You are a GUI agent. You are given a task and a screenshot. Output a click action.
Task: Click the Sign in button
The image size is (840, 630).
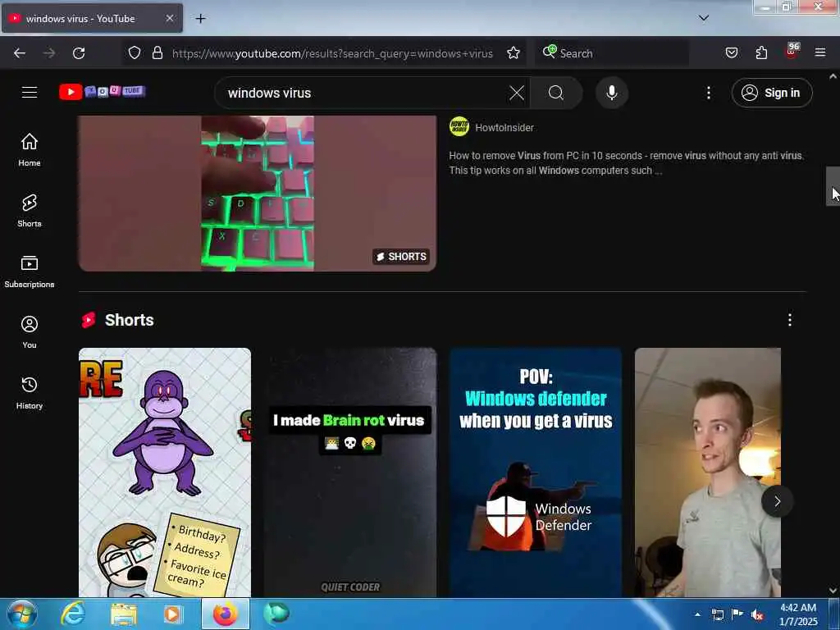[x=772, y=93]
